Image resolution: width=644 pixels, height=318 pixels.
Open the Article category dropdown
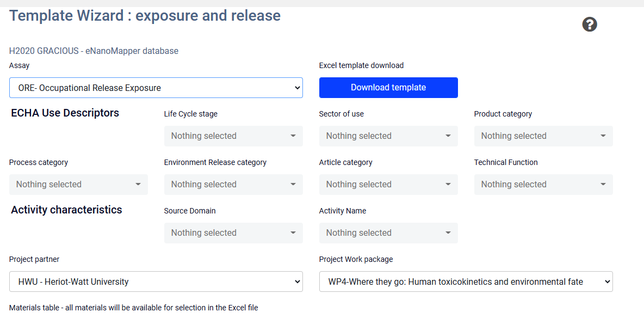pyautogui.click(x=388, y=185)
